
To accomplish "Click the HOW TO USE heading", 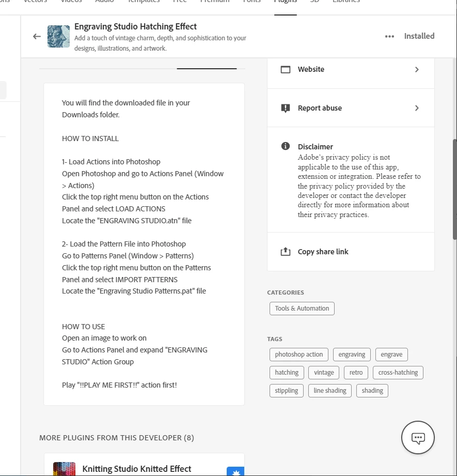I will [x=83, y=327].
